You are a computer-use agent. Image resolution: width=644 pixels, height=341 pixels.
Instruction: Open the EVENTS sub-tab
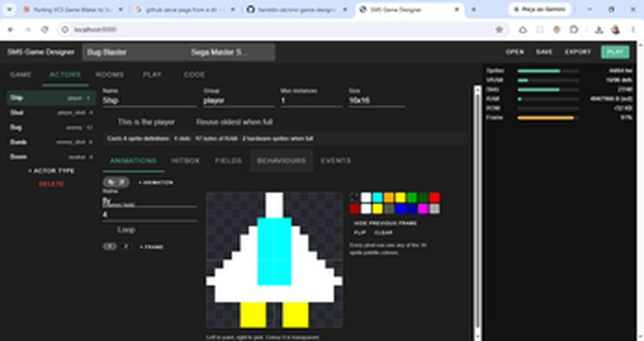pyautogui.click(x=336, y=161)
